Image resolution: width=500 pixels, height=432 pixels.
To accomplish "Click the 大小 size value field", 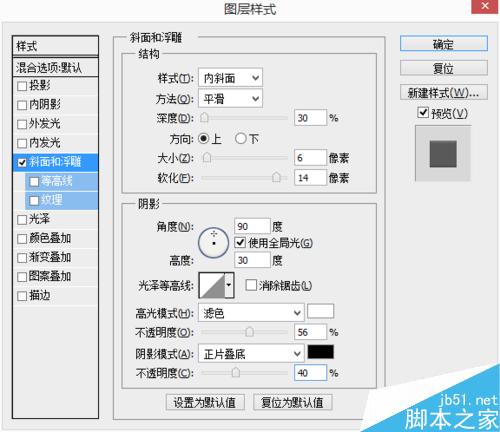I will pos(310,157).
